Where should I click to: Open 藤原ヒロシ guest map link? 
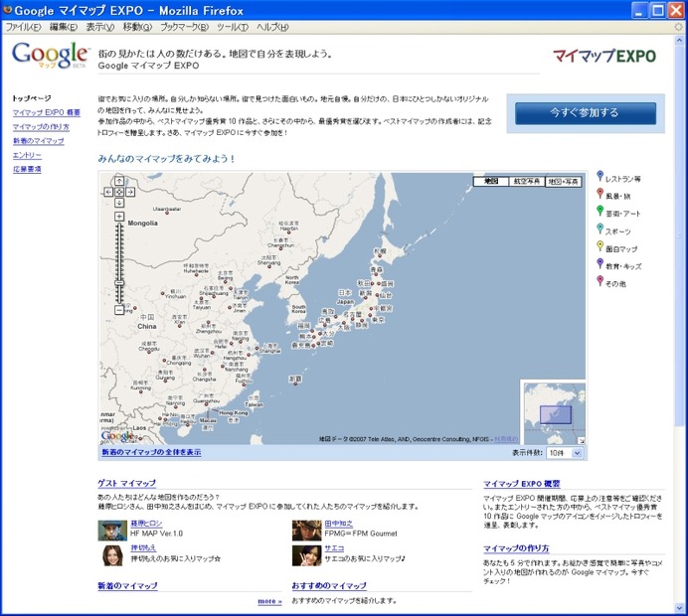(x=146, y=524)
